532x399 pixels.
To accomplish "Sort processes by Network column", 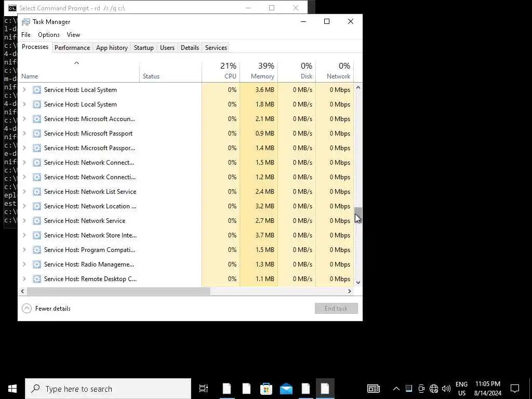I will pyautogui.click(x=335, y=71).
